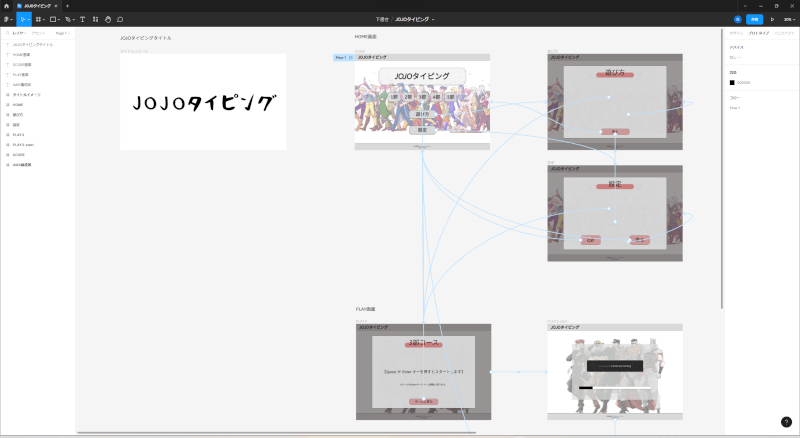
Task: Search layers with magnifier icon
Action: pyautogui.click(x=7, y=33)
